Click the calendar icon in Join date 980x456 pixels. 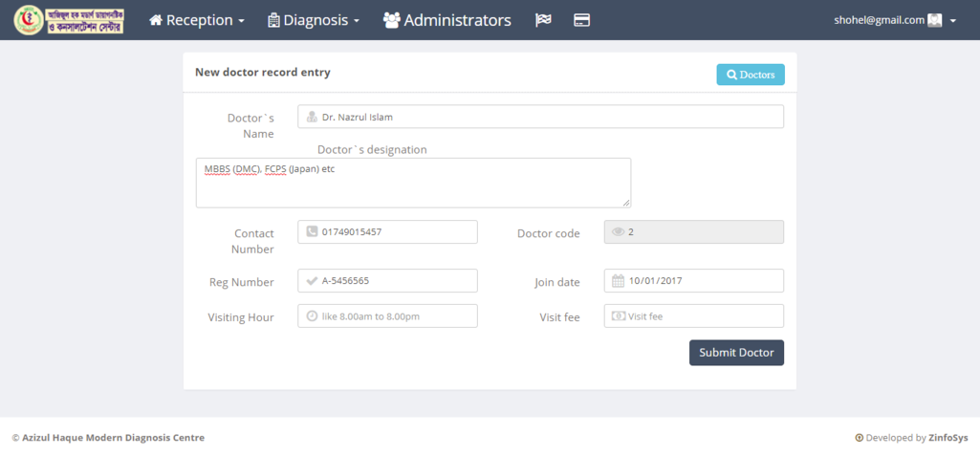(x=618, y=281)
